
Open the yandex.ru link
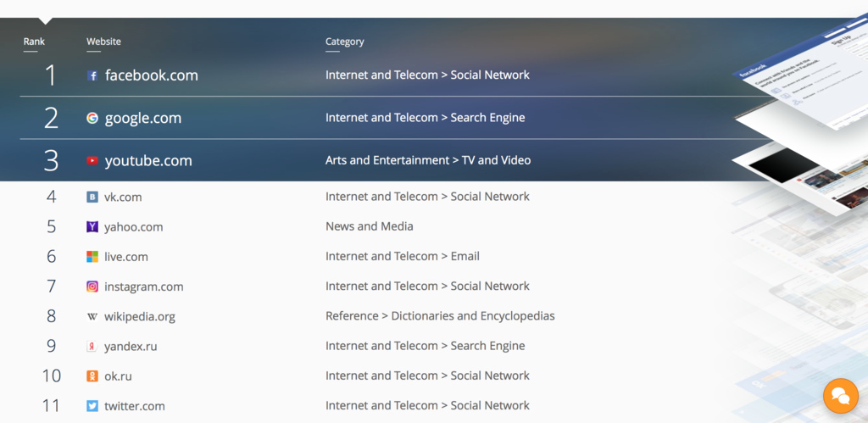pyautogui.click(x=131, y=347)
